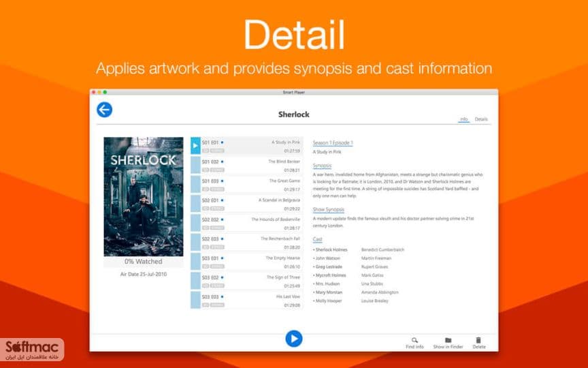Click cast member Martin Freeman
The height and width of the screenshot is (368, 588).
[x=376, y=258]
